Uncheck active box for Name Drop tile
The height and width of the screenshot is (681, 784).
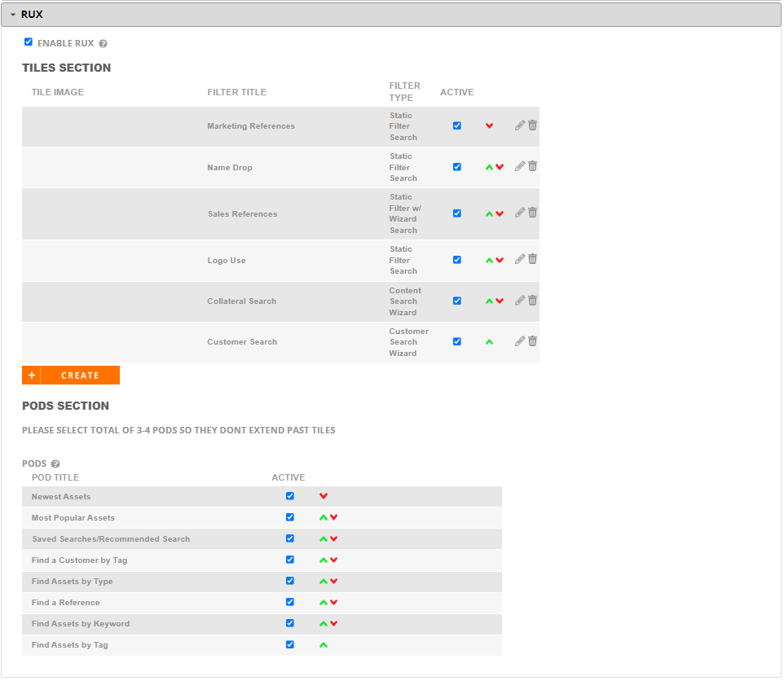tap(457, 167)
